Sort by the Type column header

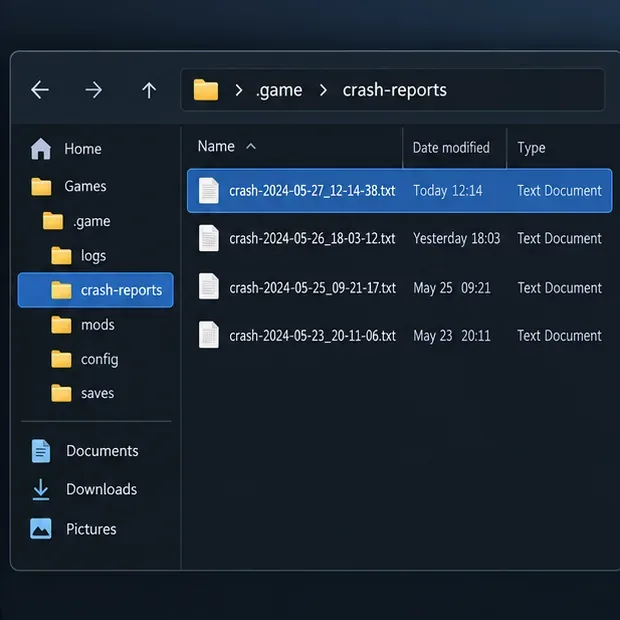click(531, 148)
